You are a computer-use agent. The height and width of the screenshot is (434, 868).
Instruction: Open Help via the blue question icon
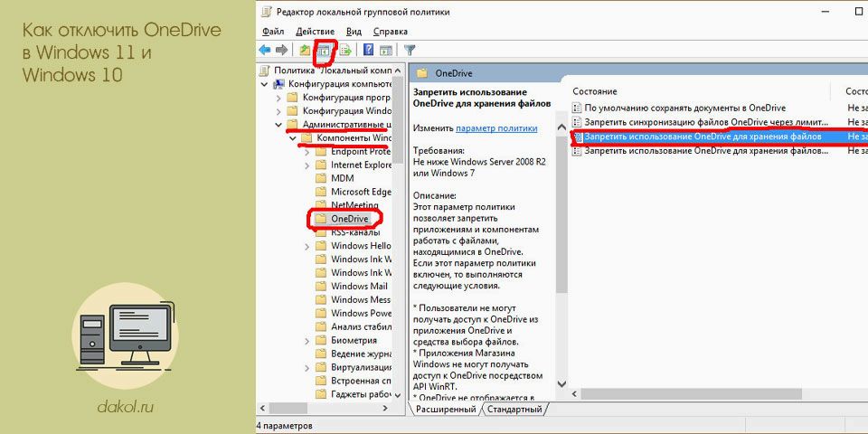click(x=369, y=50)
